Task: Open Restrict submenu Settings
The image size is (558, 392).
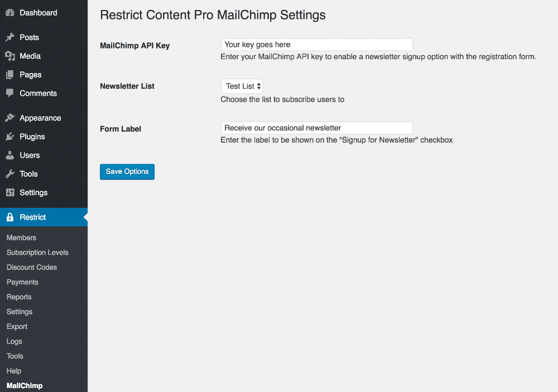Action: [19, 312]
